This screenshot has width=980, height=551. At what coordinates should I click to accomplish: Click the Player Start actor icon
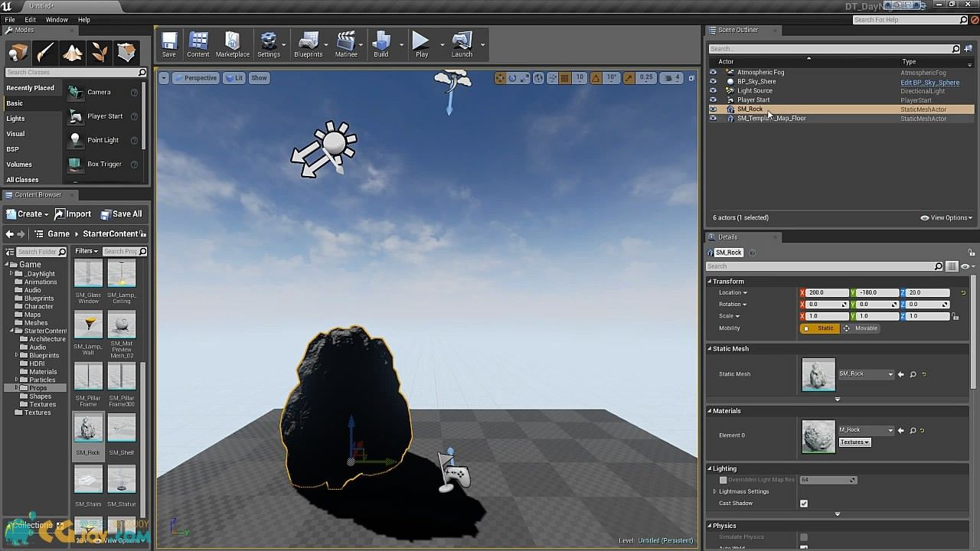point(75,116)
